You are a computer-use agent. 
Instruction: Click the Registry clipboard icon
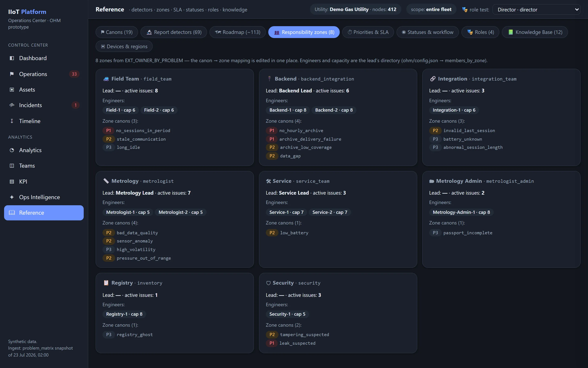coord(106,283)
